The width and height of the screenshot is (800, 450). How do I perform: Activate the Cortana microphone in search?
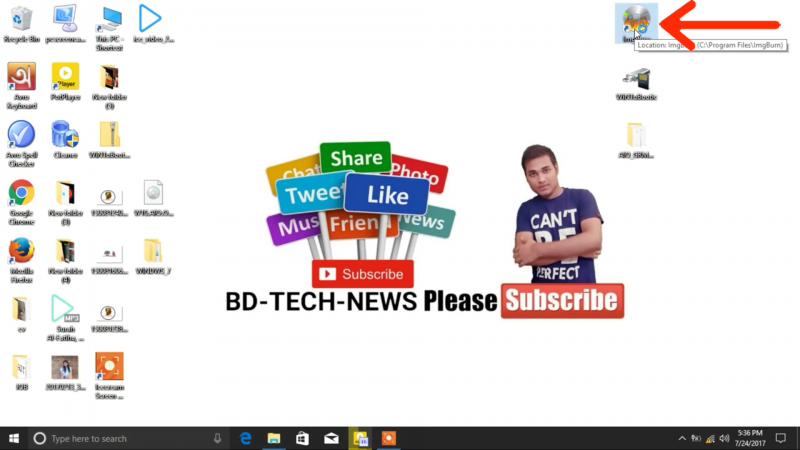217,438
